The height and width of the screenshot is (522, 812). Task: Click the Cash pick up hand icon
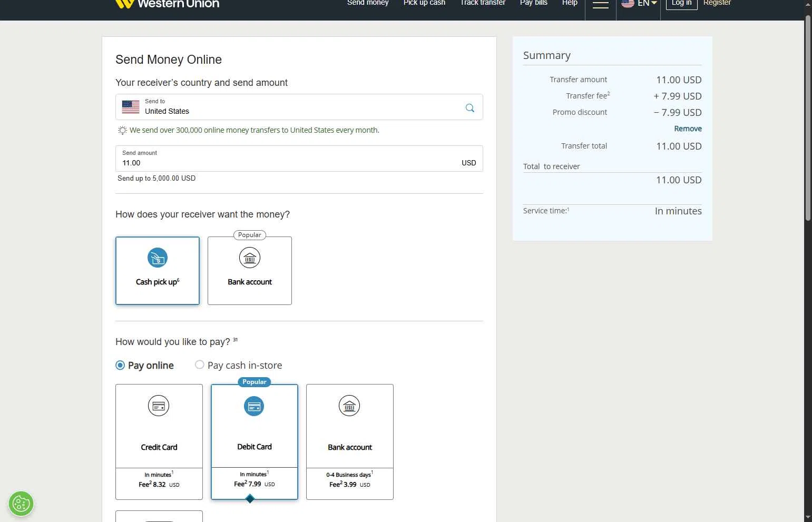tap(158, 258)
